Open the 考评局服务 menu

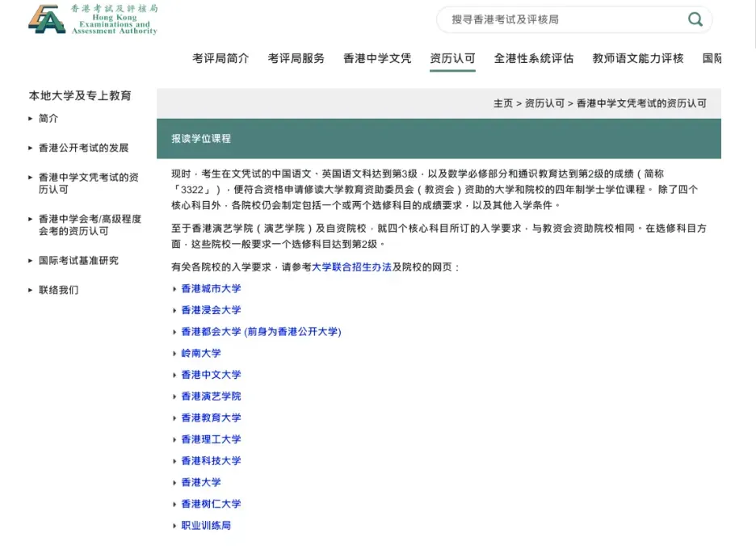coord(296,58)
